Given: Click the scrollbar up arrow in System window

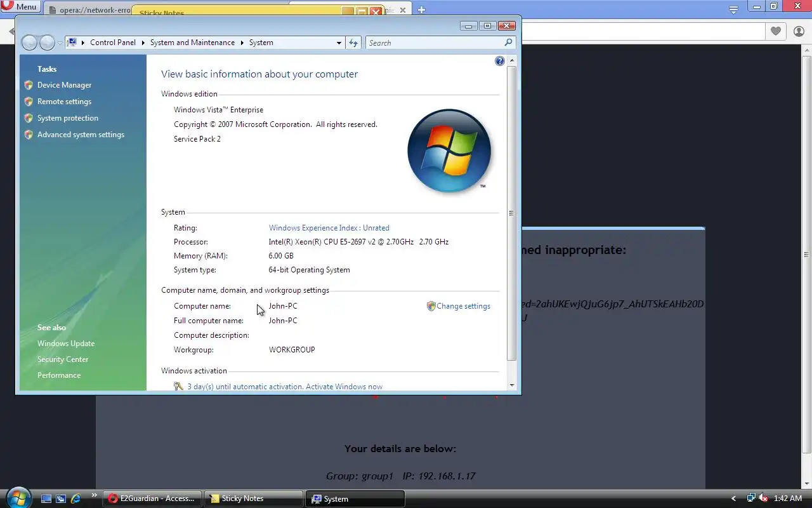Looking at the screenshot, I should pyautogui.click(x=512, y=60).
